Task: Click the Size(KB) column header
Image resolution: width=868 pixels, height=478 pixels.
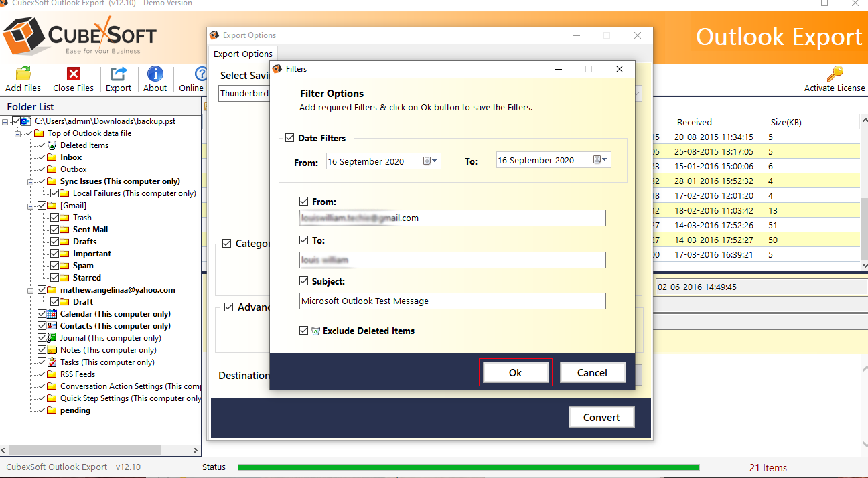Action: click(812, 122)
